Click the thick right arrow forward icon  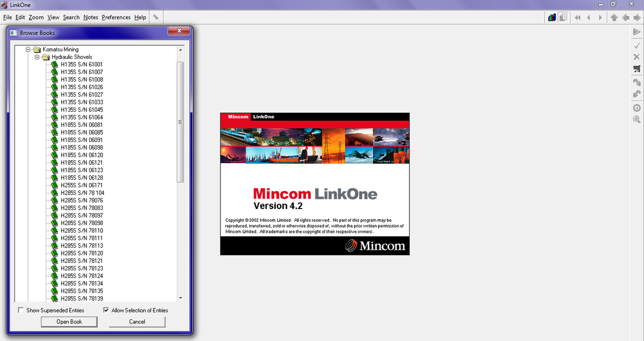(637, 17)
